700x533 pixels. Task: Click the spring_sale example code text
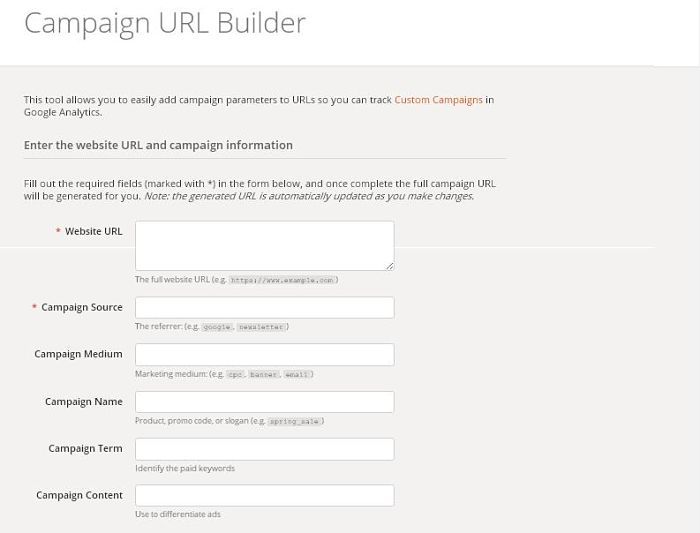pyautogui.click(x=294, y=421)
